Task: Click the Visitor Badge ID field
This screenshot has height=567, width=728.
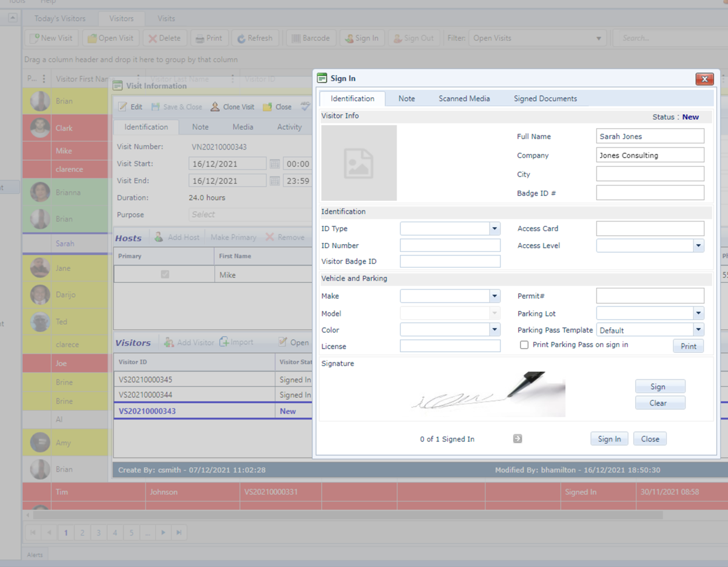Action: point(450,262)
